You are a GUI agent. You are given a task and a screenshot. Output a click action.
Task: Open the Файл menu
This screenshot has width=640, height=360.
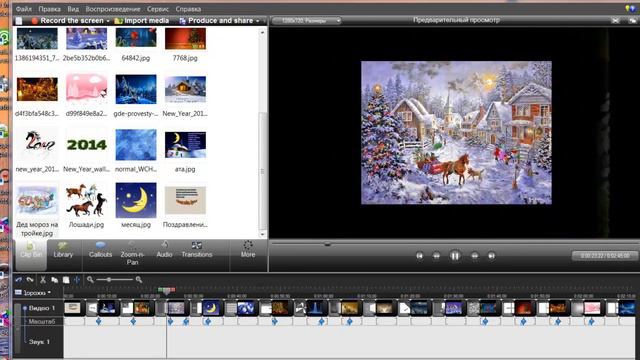(24, 9)
